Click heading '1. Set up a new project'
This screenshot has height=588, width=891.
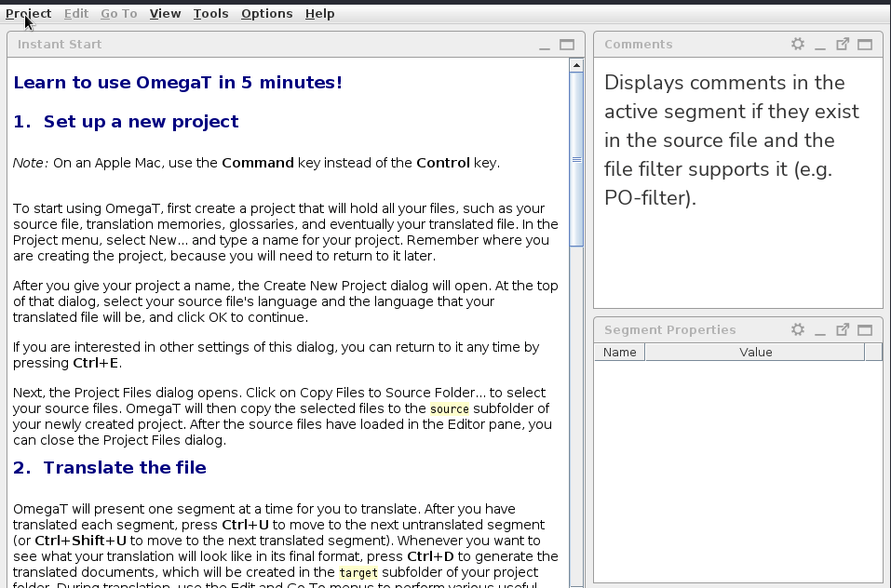pyautogui.click(x=126, y=122)
